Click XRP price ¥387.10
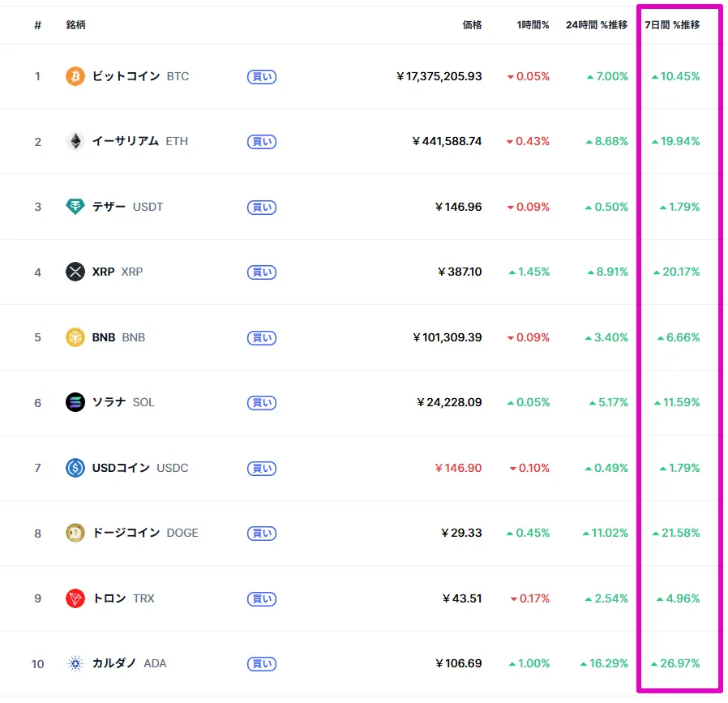Image resolution: width=728 pixels, height=703 pixels. [x=460, y=272]
